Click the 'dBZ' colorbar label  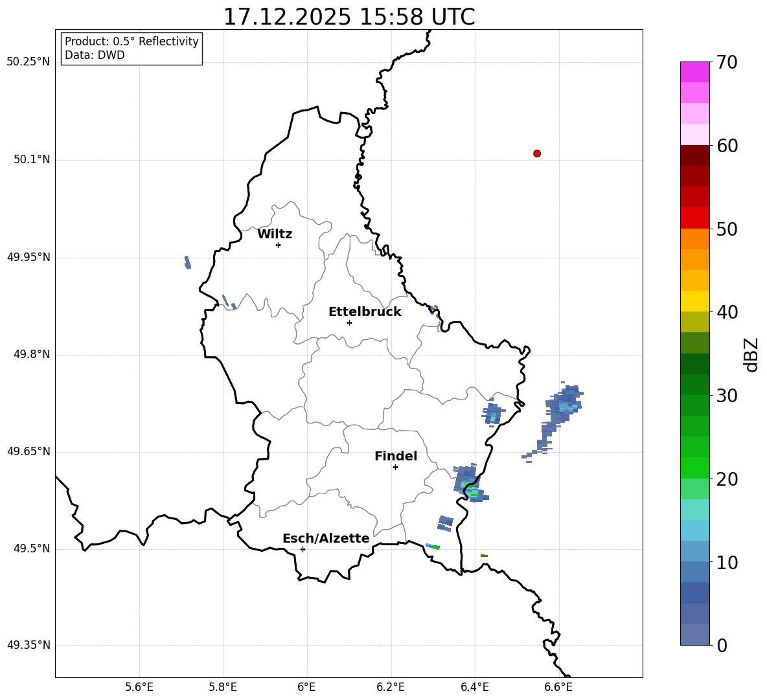coord(750,354)
